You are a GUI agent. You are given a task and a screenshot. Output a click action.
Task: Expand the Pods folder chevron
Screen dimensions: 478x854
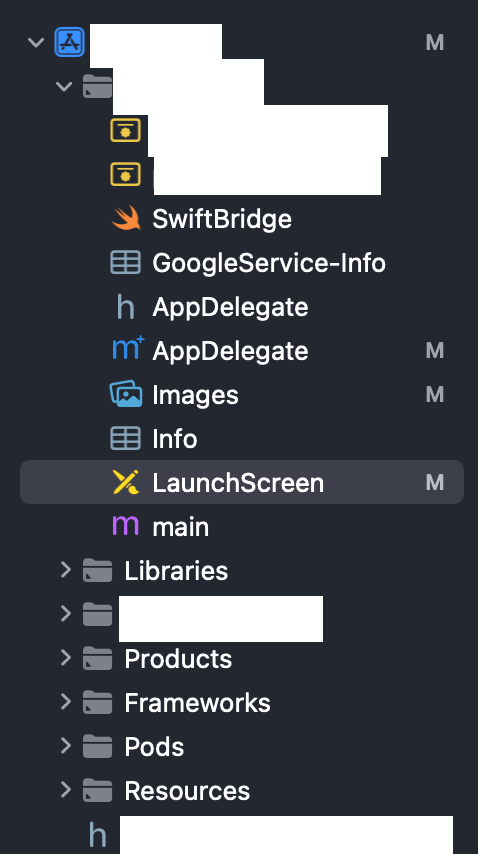tap(65, 746)
